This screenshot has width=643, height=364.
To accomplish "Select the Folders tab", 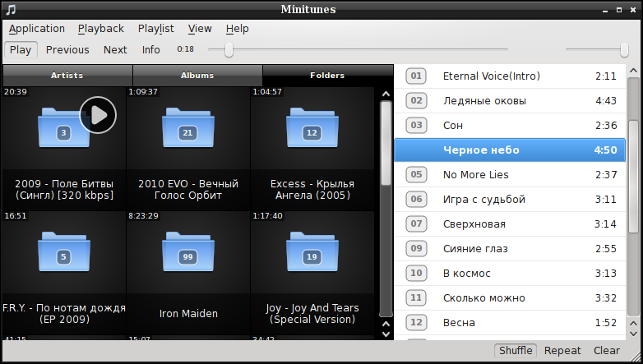I will click(x=327, y=76).
